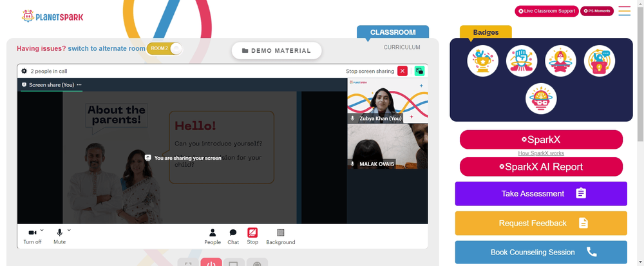644x266 pixels.
Task: Mute the microphone
Action: pos(59,236)
